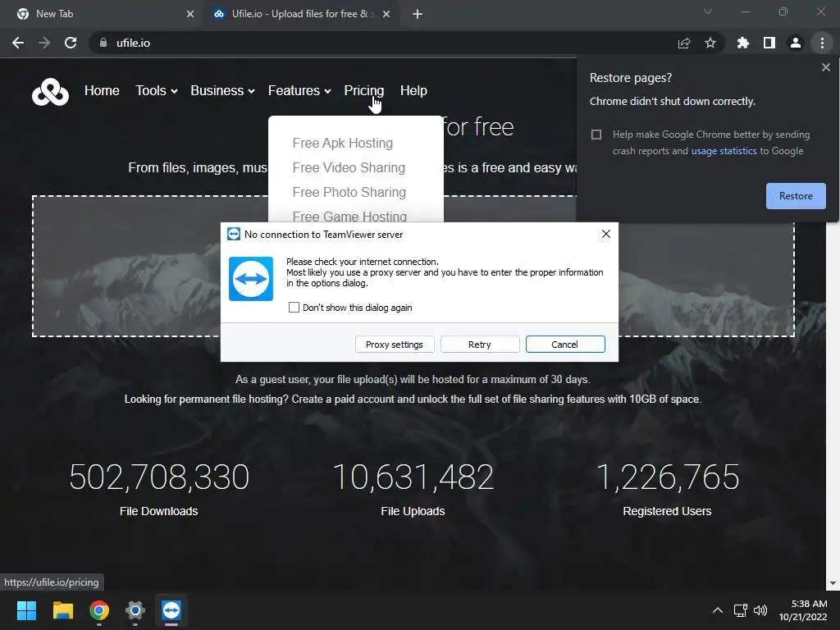840x630 pixels.
Task: Close the New Tab tab
Action: tap(190, 14)
